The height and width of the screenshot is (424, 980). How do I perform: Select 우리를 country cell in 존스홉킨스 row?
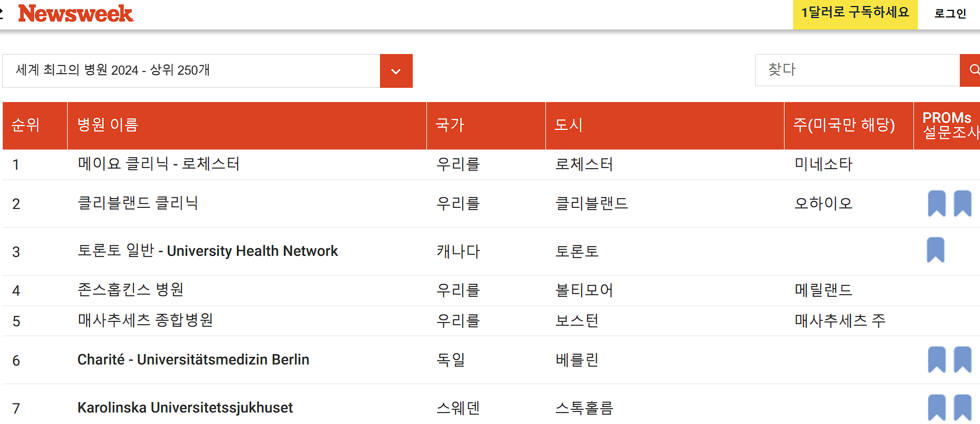pos(458,290)
